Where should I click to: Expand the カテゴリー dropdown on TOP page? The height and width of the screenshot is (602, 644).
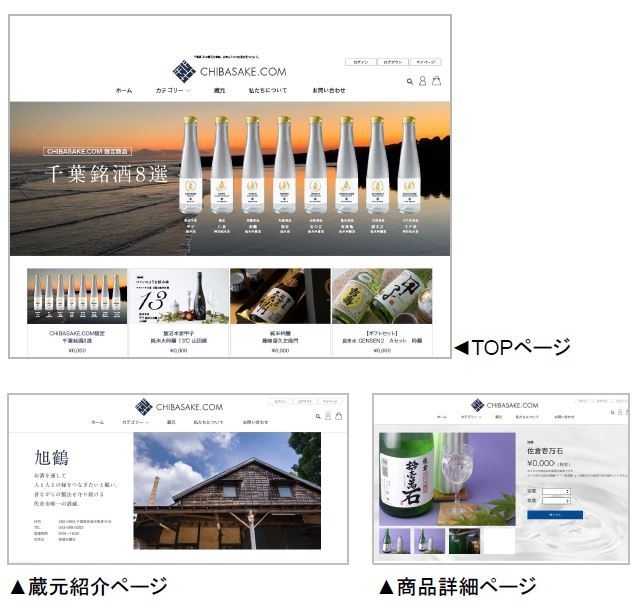coord(173,91)
